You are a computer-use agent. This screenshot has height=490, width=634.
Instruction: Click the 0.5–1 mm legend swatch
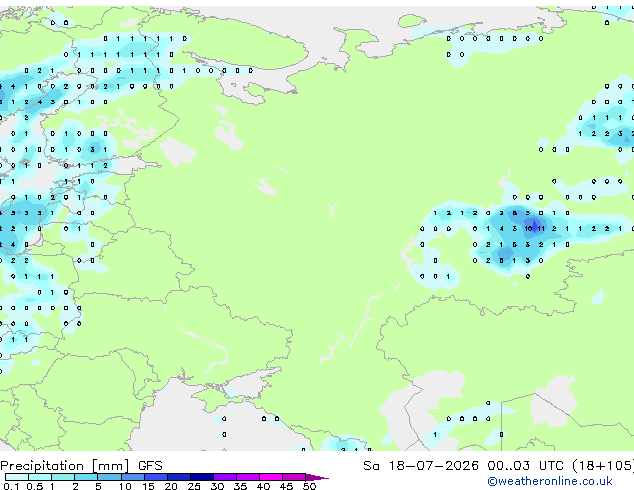[x=40, y=477]
